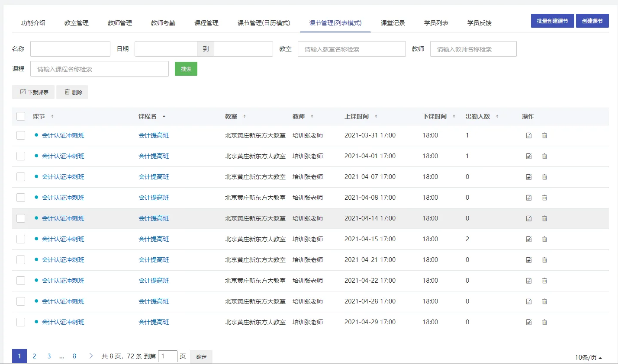Click 批量创建课节 button
The width and height of the screenshot is (618, 364).
(x=553, y=21)
